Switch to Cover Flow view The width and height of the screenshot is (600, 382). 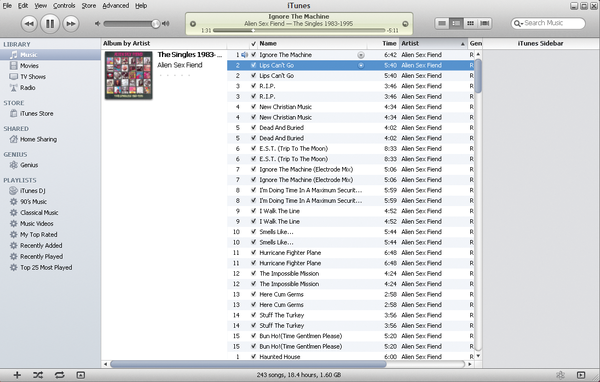coord(484,24)
